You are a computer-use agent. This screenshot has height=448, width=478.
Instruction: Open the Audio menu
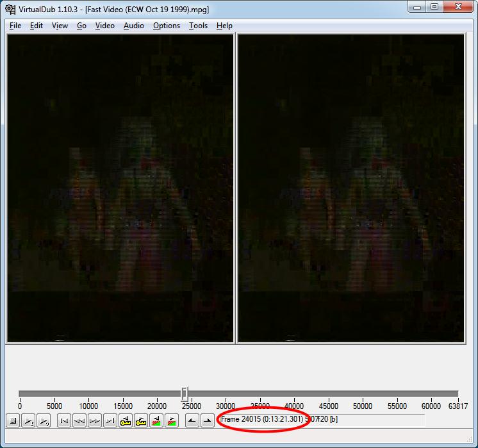133,26
